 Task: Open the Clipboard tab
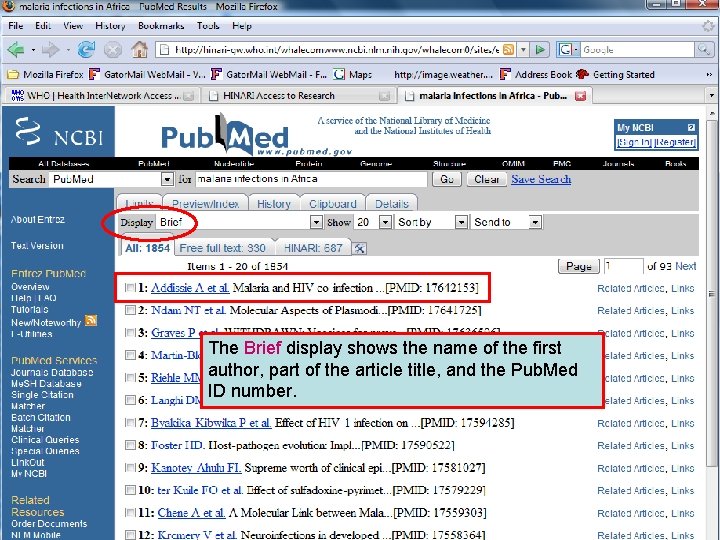coord(333,204)
